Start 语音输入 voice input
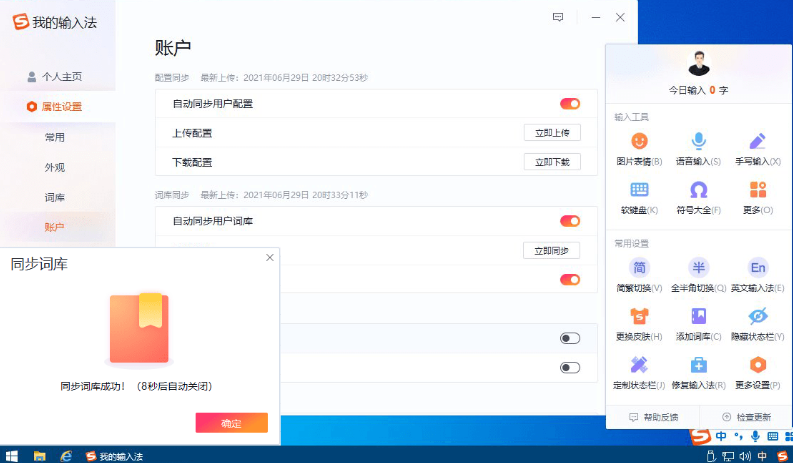The image size is (793, 463). (698, 149)
